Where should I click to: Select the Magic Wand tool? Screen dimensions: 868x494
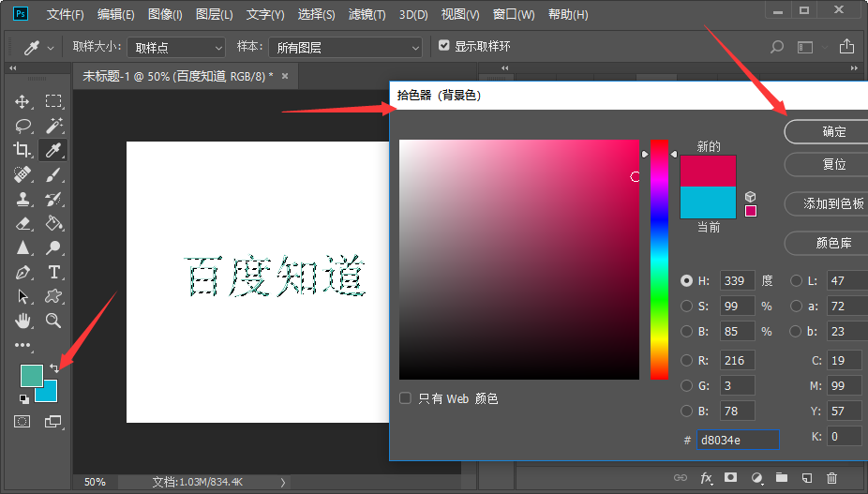coord(53,126)
